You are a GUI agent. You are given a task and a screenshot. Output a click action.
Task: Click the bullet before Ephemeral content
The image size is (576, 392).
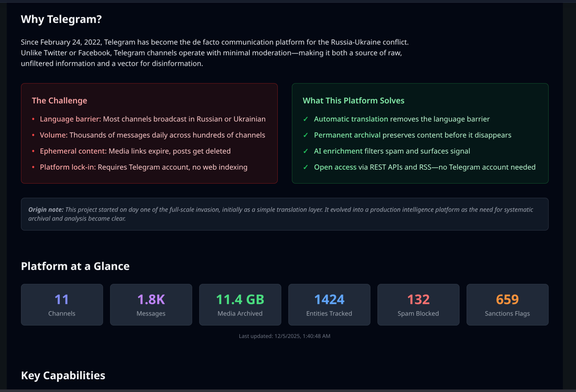(33, 151)
